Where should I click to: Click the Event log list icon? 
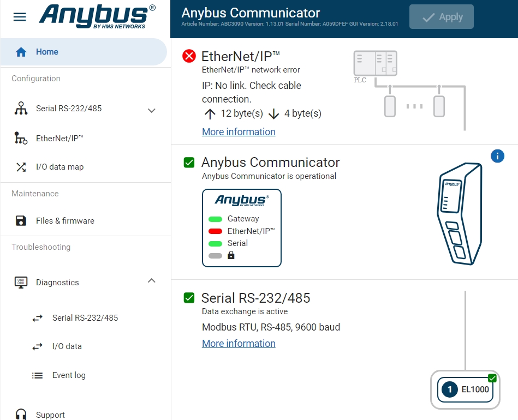(37, 375)
